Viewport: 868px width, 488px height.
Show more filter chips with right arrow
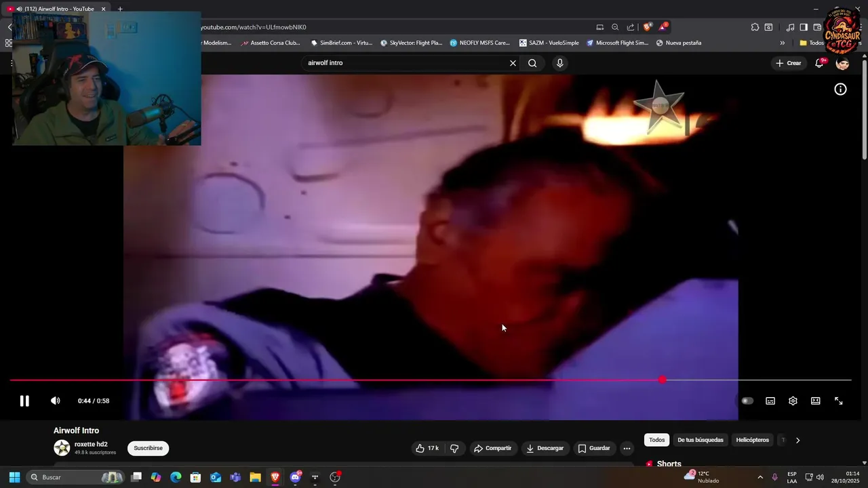tap(797, 440)
